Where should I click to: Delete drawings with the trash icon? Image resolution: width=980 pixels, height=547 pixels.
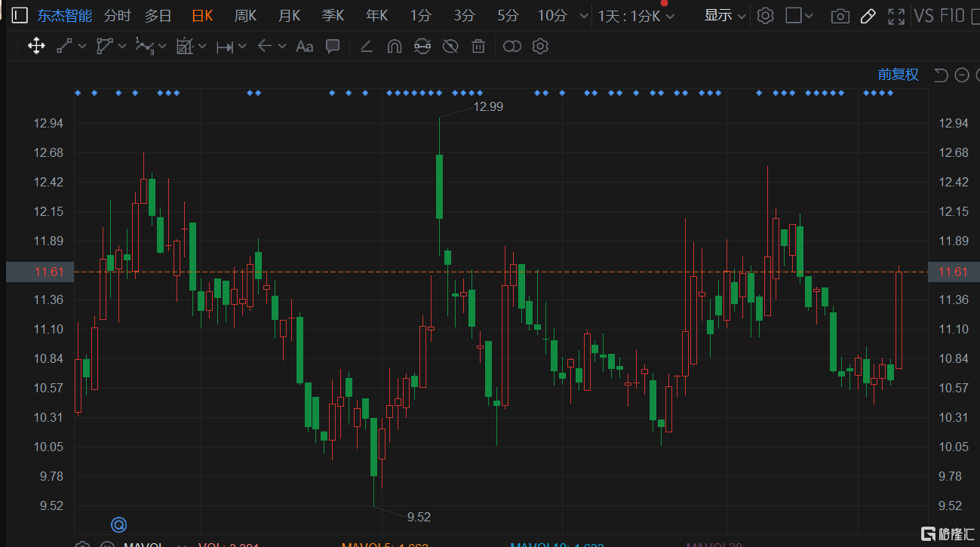pyautogui.click(x=478, y=47)
